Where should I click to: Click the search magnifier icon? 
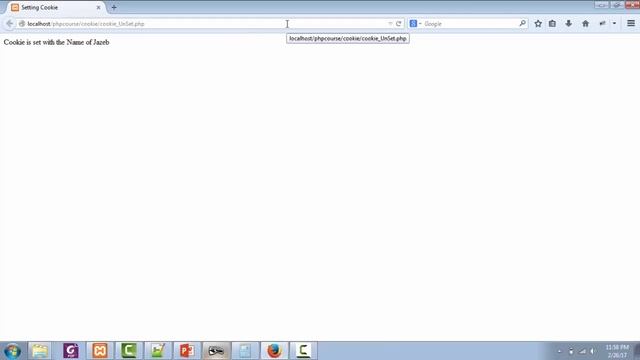point(522,23)
